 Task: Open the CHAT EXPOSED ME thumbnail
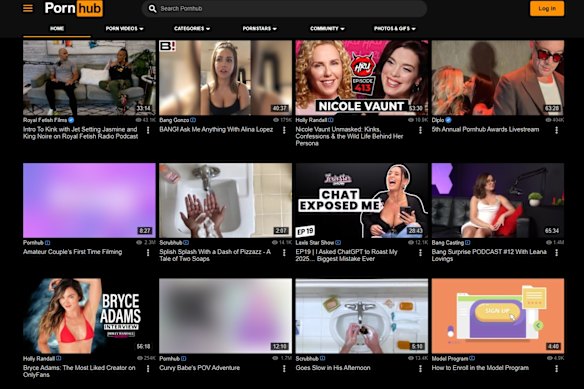coord(362,200)
